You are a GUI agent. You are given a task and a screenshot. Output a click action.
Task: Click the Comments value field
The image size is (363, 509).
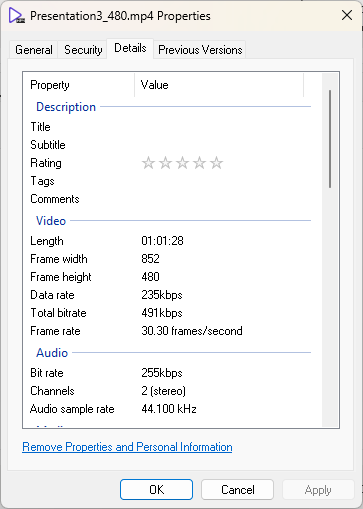(x=223, y=199)
